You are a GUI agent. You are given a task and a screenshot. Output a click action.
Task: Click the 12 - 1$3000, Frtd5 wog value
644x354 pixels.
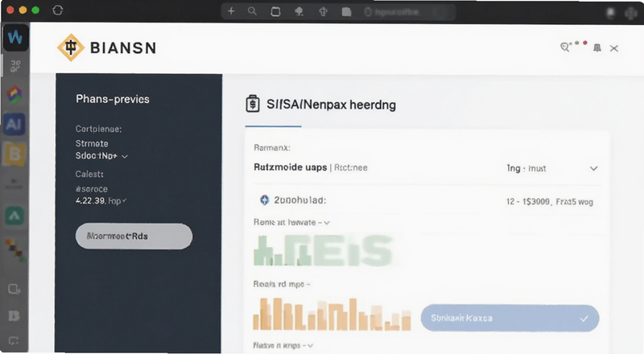click(x=550, y=202)
